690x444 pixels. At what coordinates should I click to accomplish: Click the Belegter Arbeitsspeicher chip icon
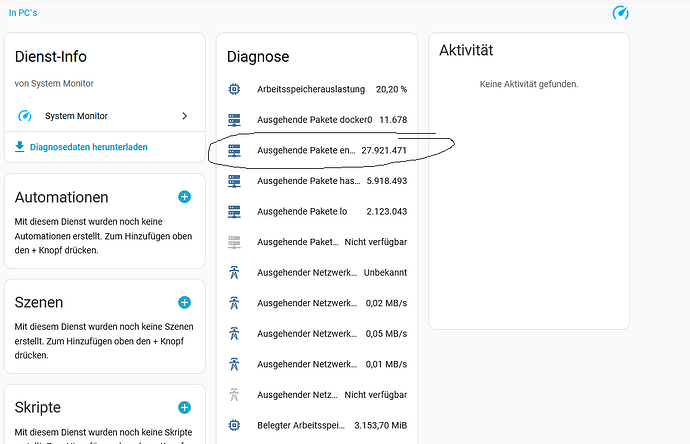coord(234,425)
